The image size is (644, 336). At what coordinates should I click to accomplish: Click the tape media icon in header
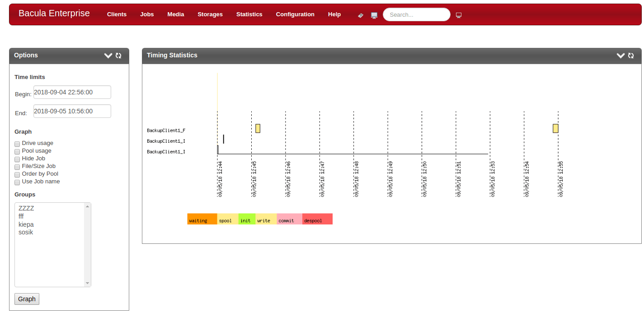[361, 15]
